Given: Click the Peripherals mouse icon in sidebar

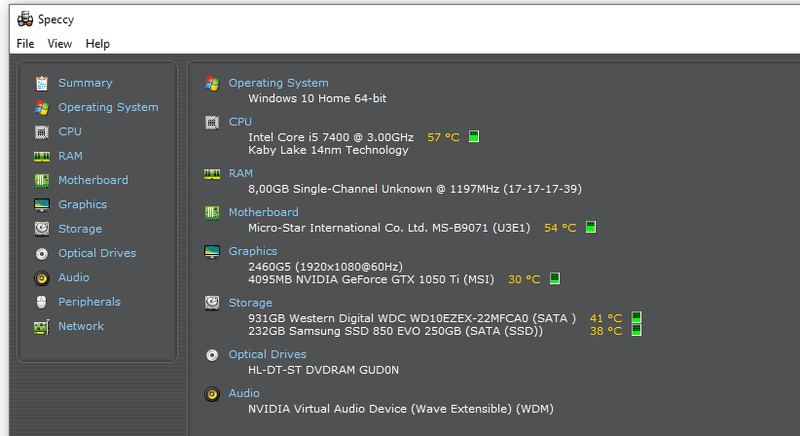Looking at the screenshot, I should [x=41, y=302].
